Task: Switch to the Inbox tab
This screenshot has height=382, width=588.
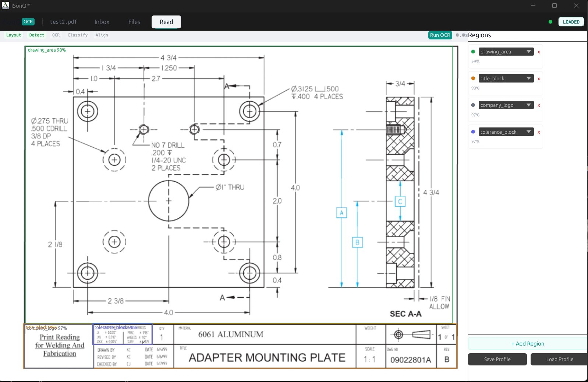Action: (x=102, y=22)
